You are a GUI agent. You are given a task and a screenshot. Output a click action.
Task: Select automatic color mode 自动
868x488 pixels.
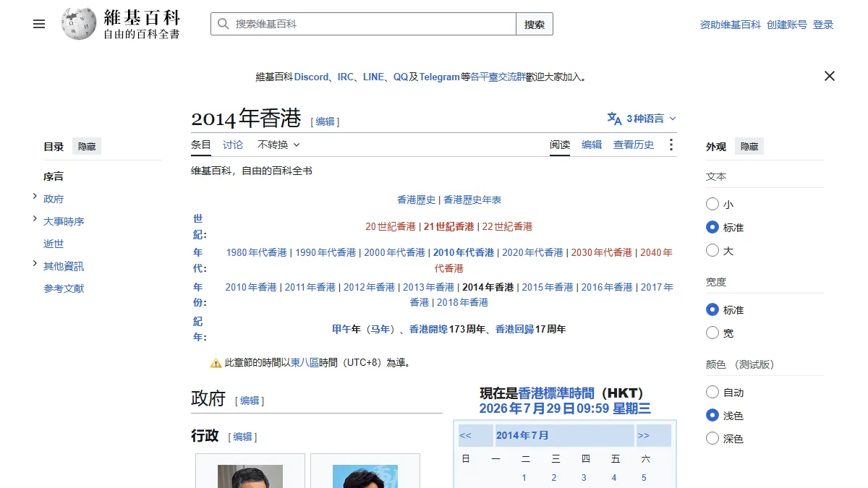pyautogui.click(x=712, y=392)
